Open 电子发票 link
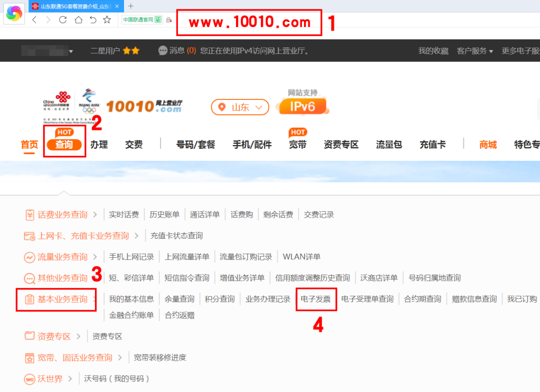This screenshot has height=392, width=540. coord(315,299)
